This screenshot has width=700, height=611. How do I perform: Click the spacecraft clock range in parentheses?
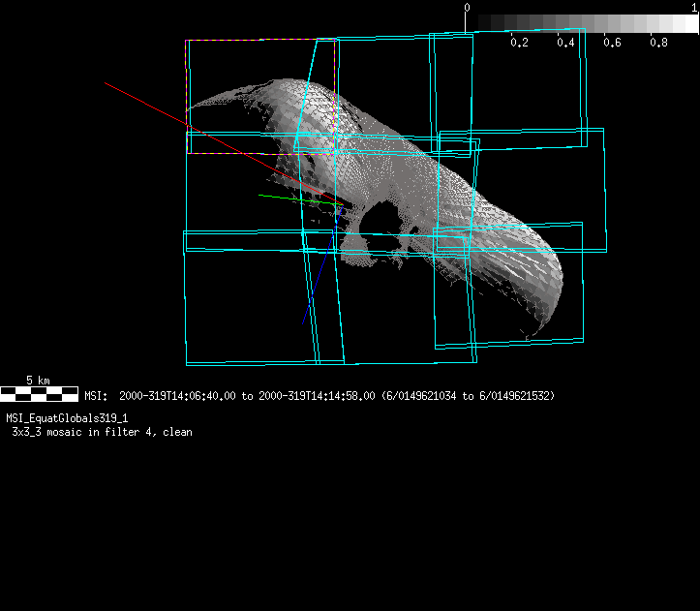click(x=468, y=396)
